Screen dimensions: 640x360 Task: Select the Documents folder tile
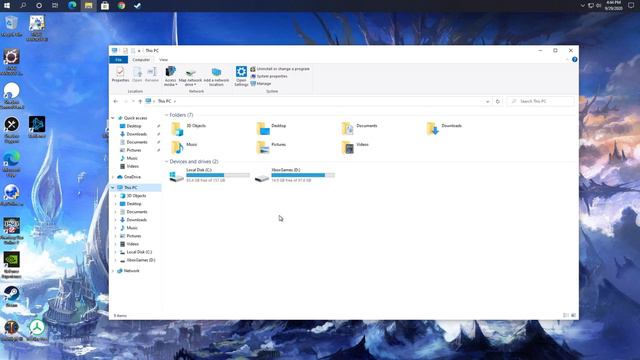(x=360, y=128)
